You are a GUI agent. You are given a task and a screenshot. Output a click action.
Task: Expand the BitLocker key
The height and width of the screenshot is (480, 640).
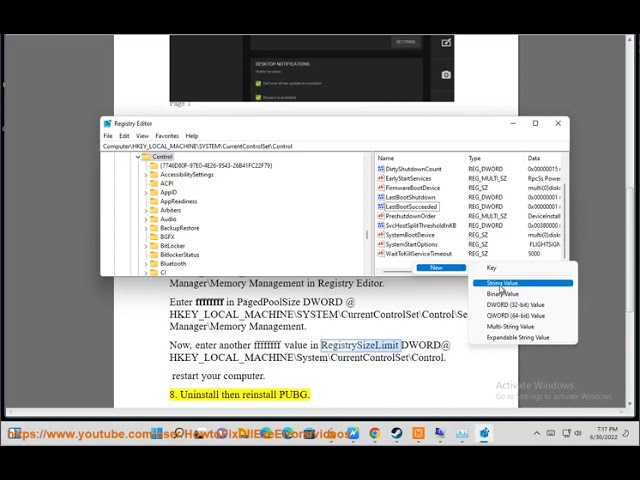(x=146, y=246)
